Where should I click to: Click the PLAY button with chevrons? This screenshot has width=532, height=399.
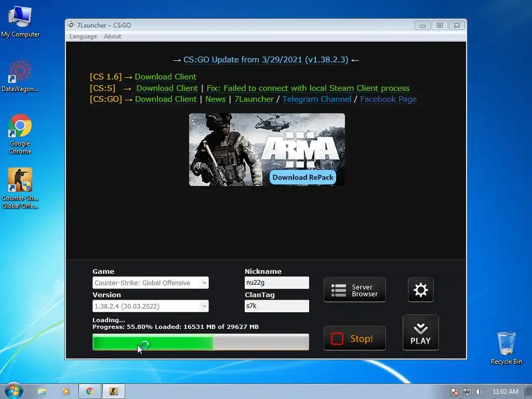[420, 332]
